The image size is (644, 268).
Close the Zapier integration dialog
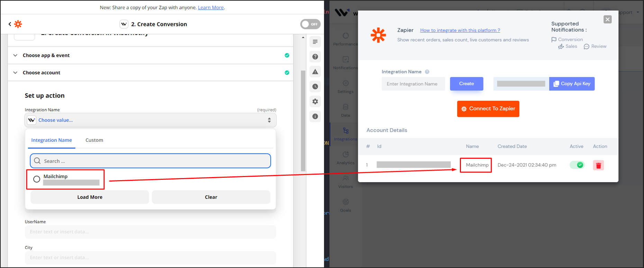(x=607, y=19)
